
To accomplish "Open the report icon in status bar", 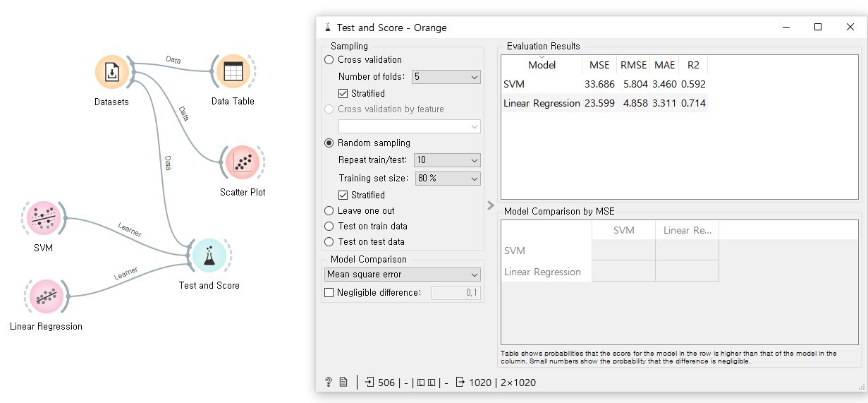I will pos(343,383).
